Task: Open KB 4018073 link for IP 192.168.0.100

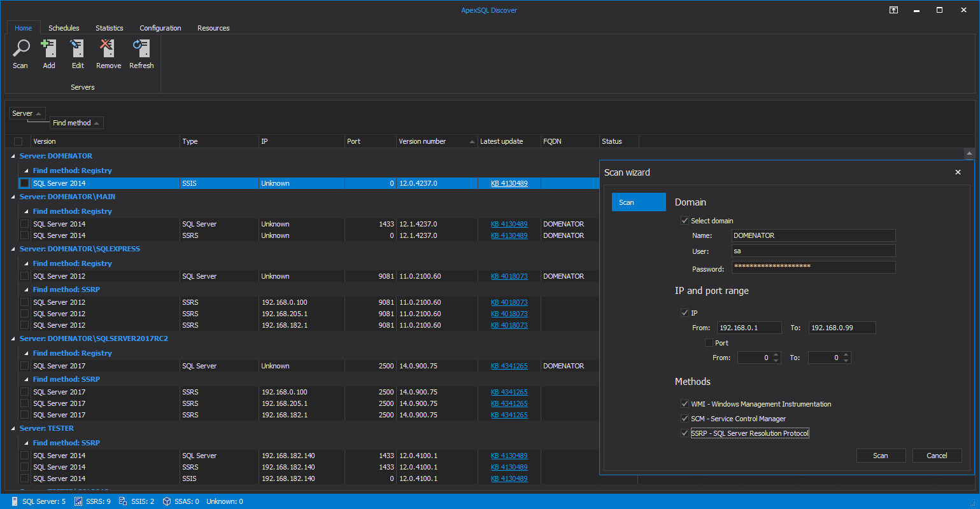Action: click(x=509, y=302)
